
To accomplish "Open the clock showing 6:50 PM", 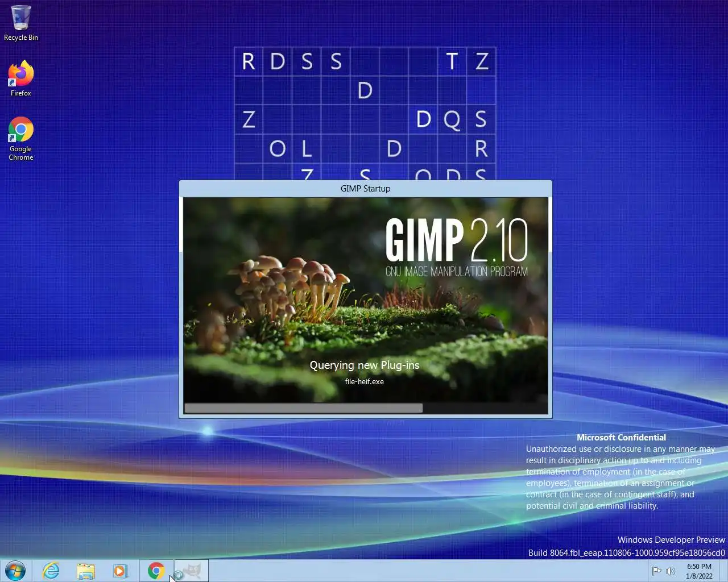I will (699, 571).
